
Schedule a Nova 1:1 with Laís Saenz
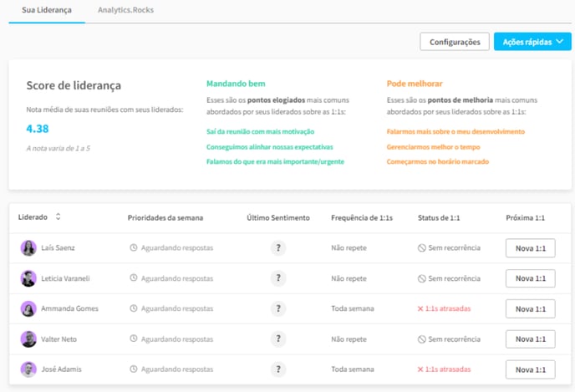click(530, 248)
